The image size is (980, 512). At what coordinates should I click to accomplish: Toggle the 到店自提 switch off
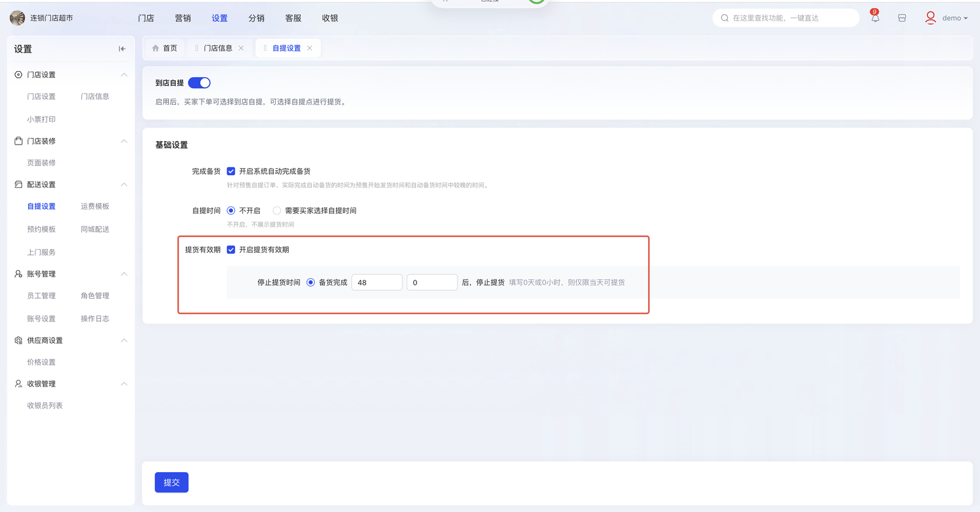click(199, 83)
